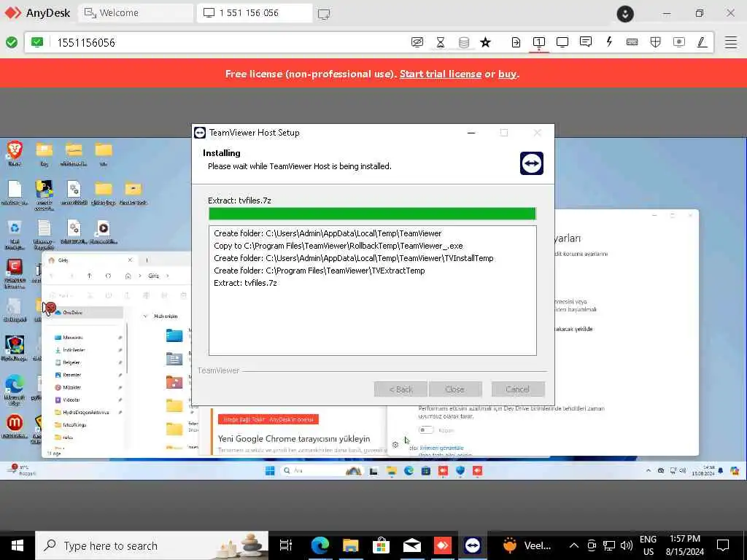Select Belgeler in File Explorer sidebar

point(71,362)
